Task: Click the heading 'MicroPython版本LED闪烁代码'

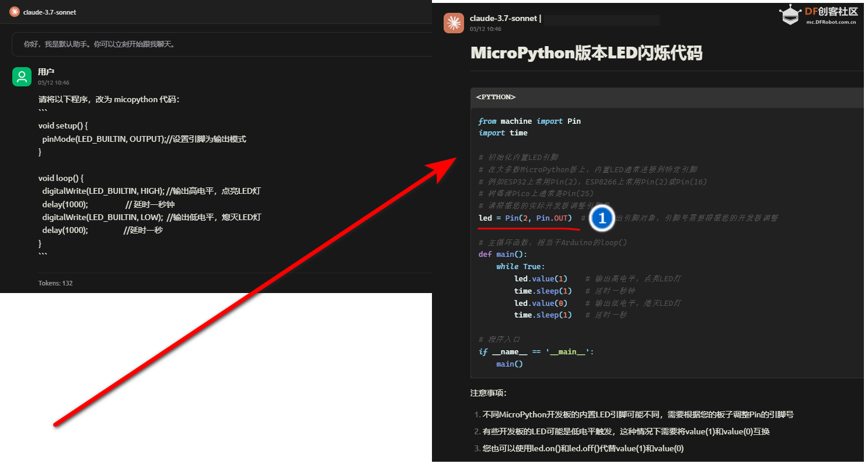Action: coord(586,53)
